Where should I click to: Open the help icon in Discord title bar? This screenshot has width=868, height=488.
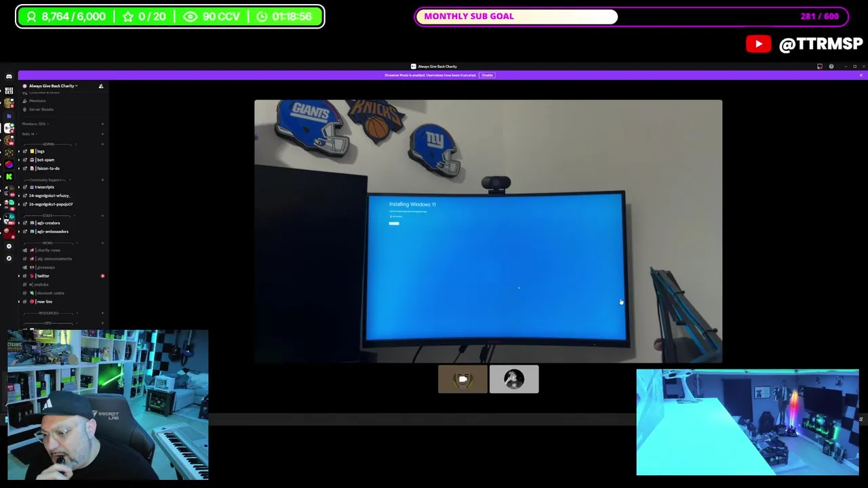pos(831,66)
